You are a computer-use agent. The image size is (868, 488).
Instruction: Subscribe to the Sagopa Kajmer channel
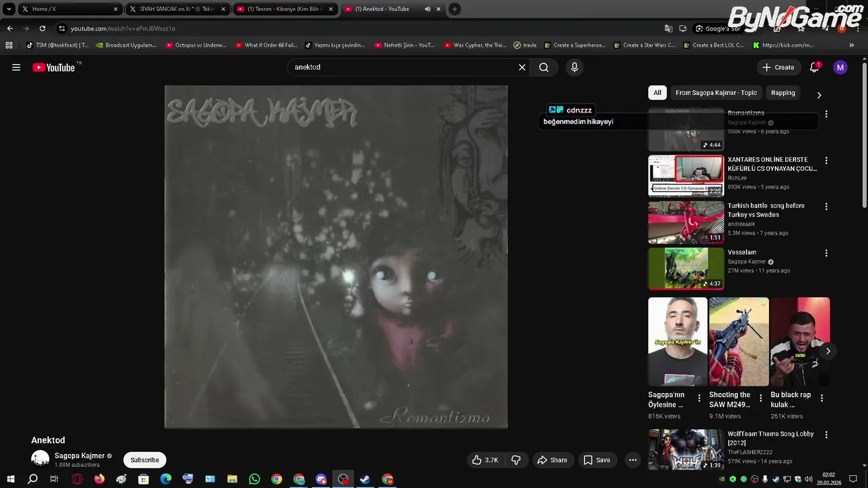pos(144,460)
